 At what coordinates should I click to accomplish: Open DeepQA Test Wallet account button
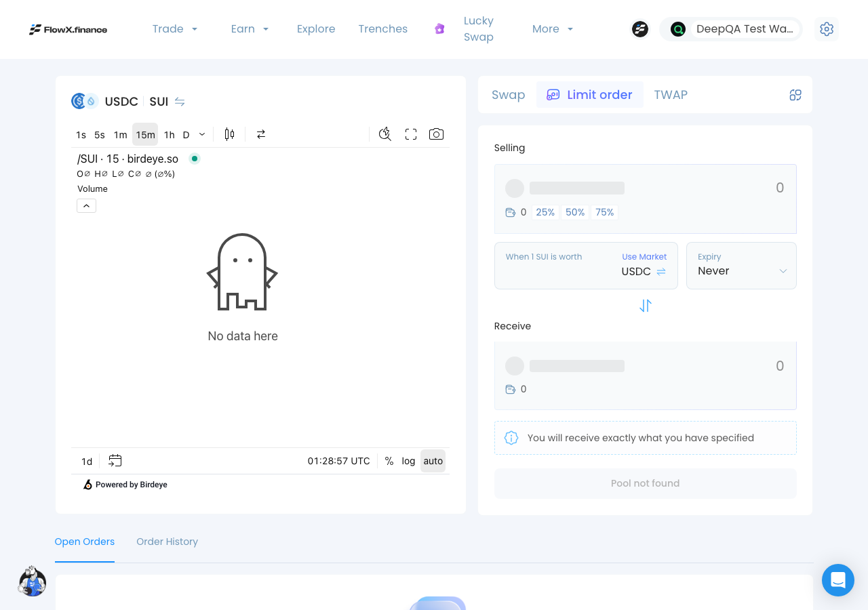731,29
